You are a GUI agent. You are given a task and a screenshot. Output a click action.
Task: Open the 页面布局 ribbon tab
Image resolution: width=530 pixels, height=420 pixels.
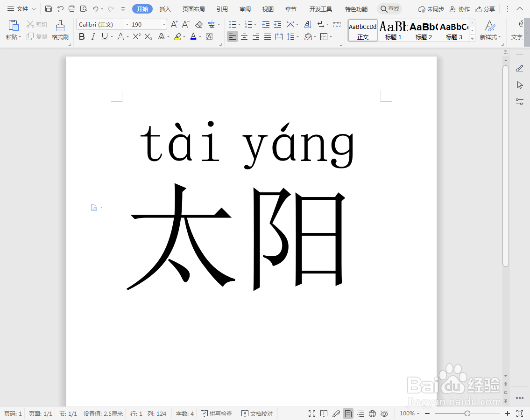pyautogui.click(x=193, y=8)
